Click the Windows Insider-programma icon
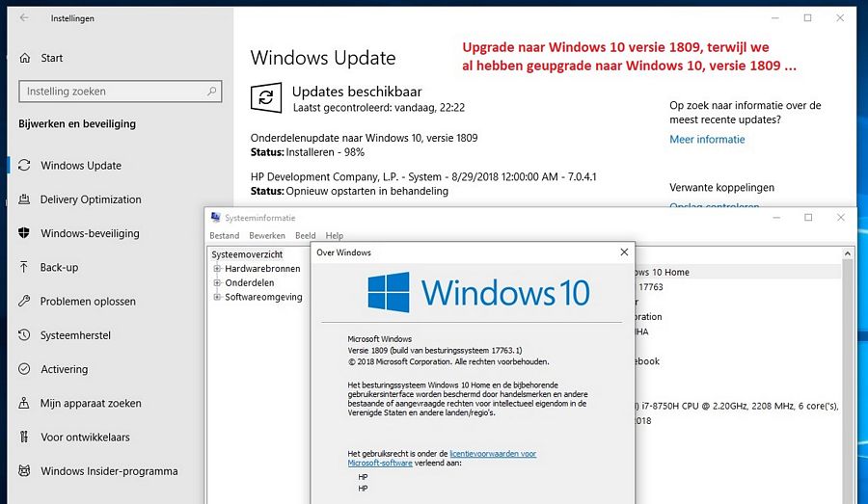Viewport: 868px width, 504px height. [x=24, y=471]
